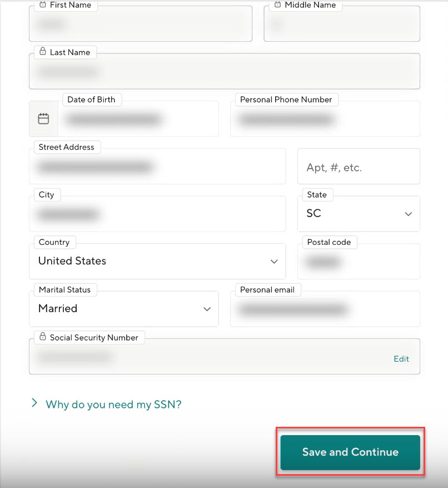
Task: Open the State dropdown showing SC
Action: click(359, 214)
